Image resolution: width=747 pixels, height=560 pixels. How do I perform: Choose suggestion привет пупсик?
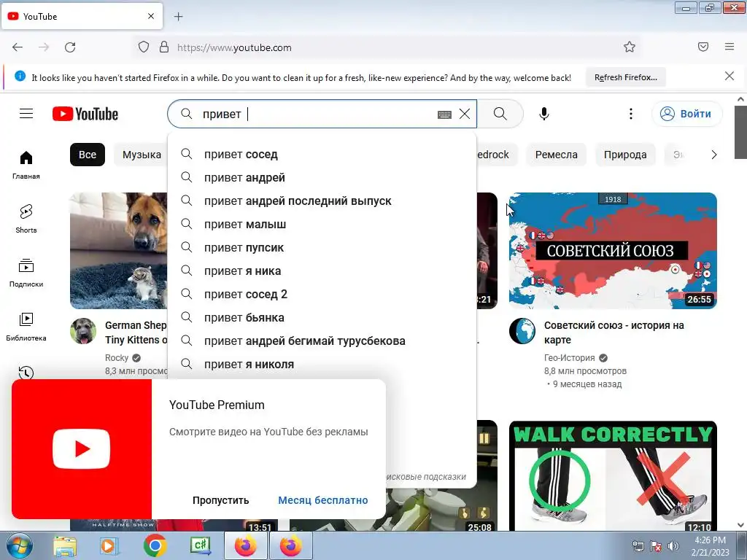coord(322,248)
